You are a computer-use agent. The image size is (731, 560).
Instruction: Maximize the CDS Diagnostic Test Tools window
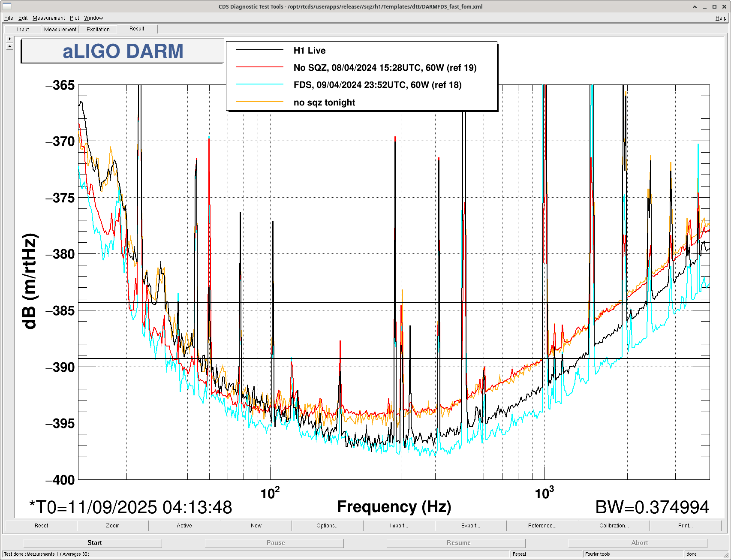714,6
